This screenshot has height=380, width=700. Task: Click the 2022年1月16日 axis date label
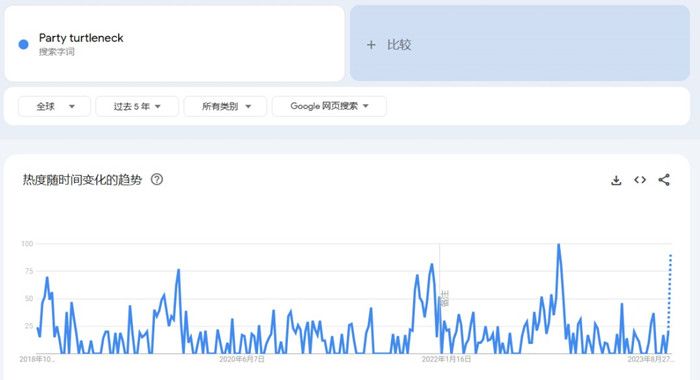coord(446,359)
